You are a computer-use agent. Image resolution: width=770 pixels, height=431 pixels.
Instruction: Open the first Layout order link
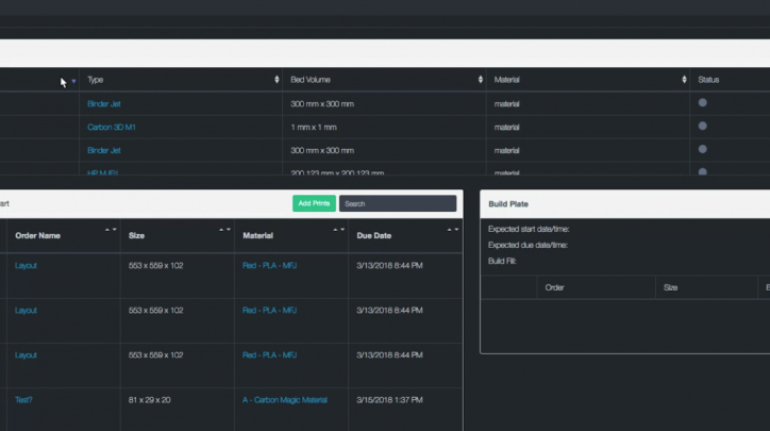26,266
